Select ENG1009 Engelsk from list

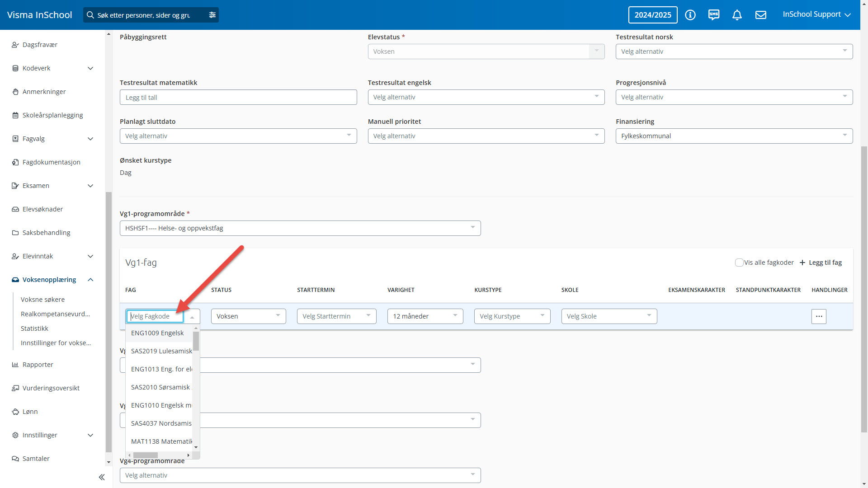point(157,333)
